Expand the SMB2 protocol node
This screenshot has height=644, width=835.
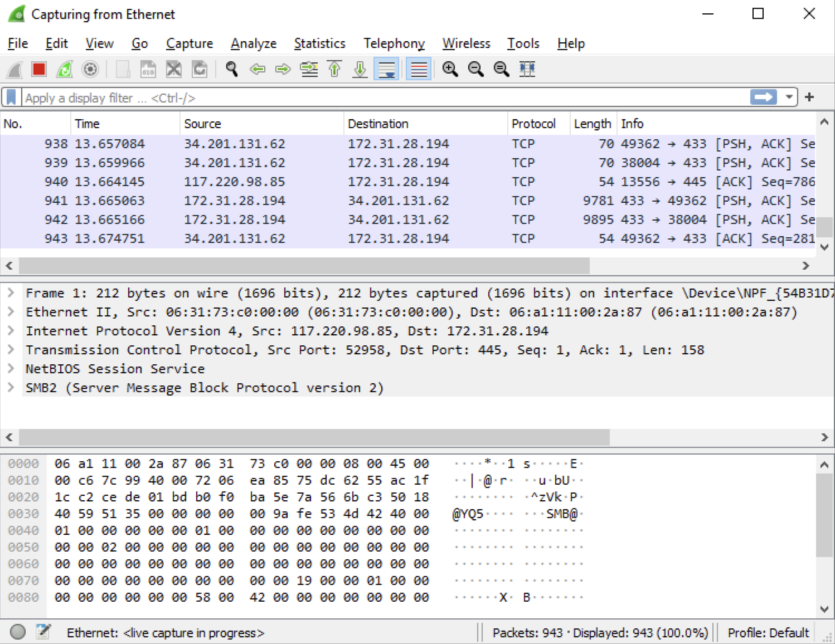click(11, 387)
